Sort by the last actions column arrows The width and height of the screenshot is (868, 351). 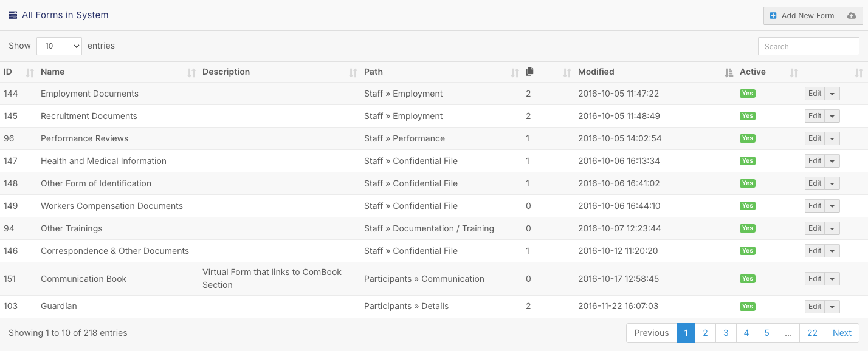pyautogui.click(x=858, y=73)
